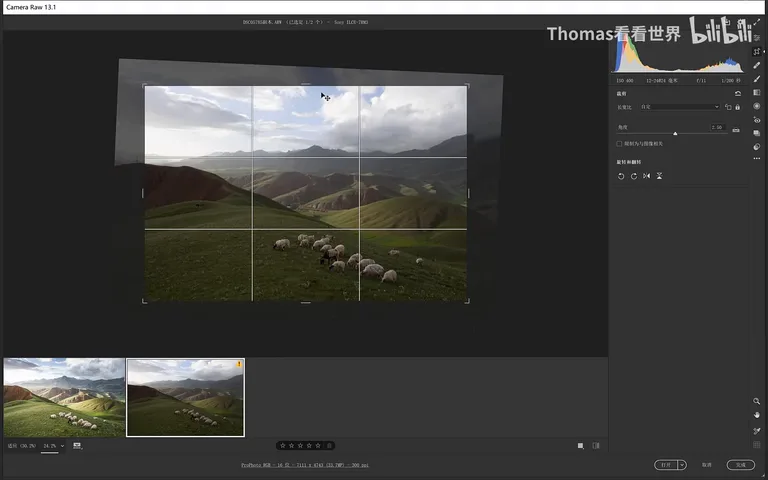
Task: Click the histogram panel
Action: [678, 54]
